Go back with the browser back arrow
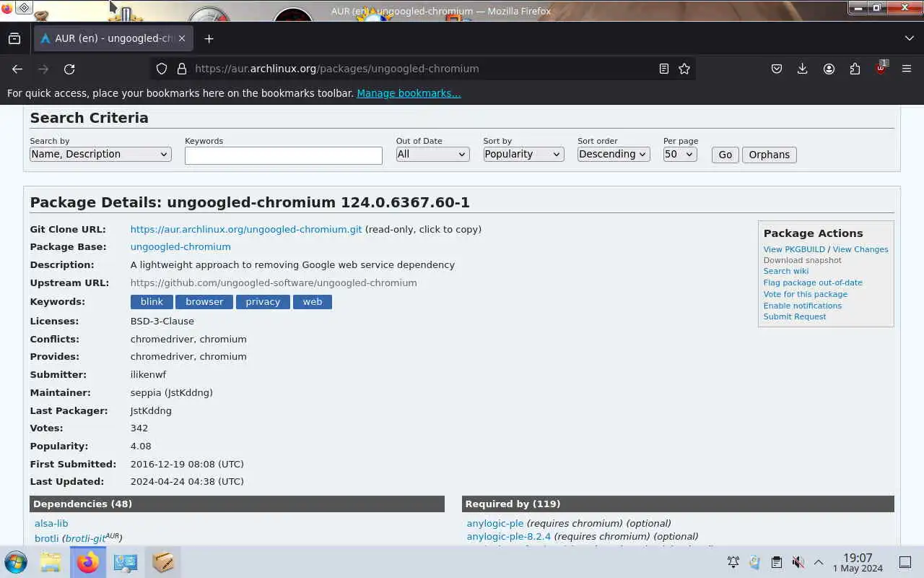The image size is (924, 578). [17, 69]
